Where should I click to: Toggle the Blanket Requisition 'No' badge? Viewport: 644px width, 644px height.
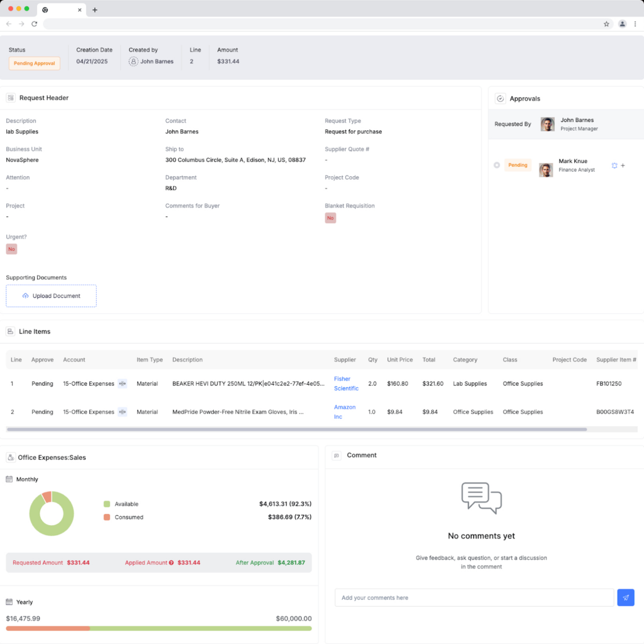[330, 218]
